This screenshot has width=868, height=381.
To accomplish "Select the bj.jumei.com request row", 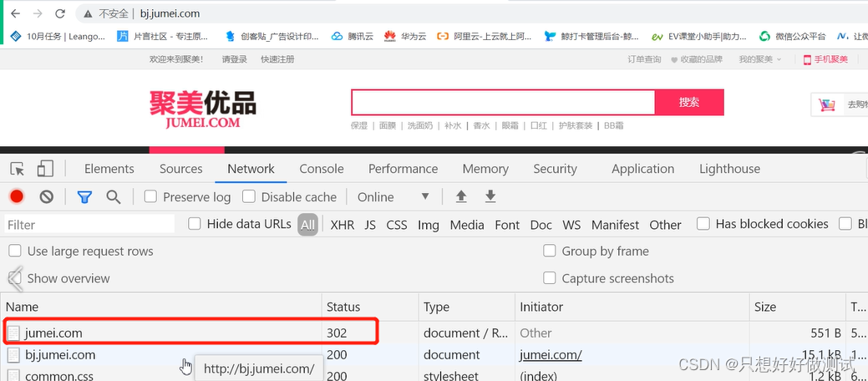I will (434, 355).
